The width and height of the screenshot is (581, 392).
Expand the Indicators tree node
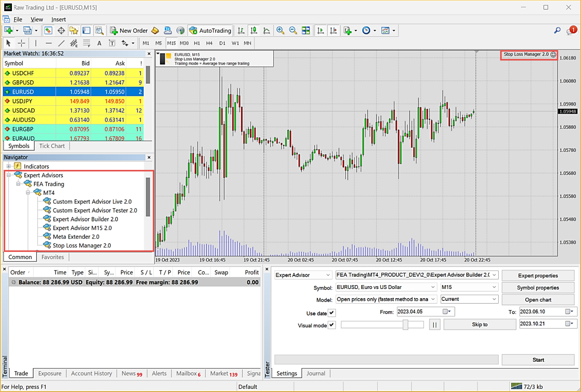9,166
